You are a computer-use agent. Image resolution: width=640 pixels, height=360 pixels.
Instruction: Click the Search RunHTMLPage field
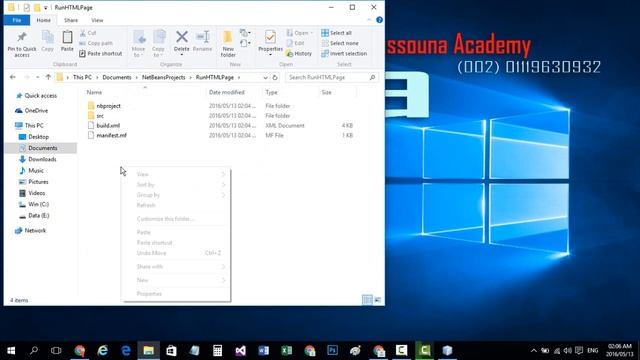(x=331, y=77)
